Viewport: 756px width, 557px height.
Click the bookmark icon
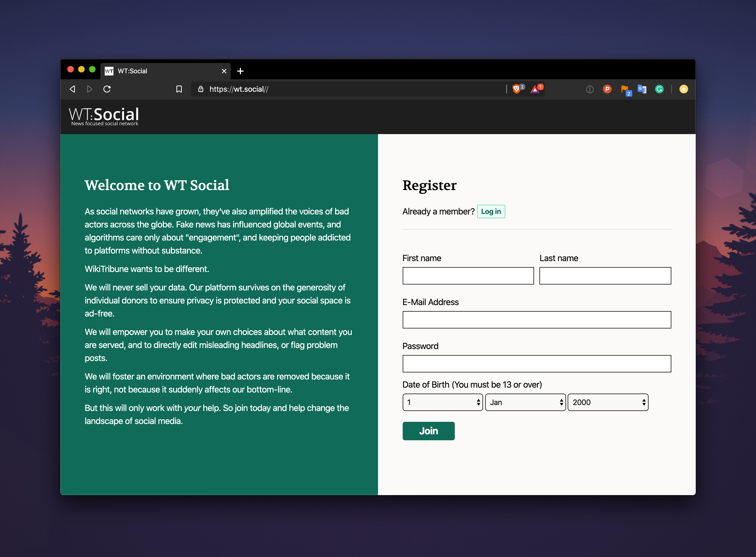(179, 89)
